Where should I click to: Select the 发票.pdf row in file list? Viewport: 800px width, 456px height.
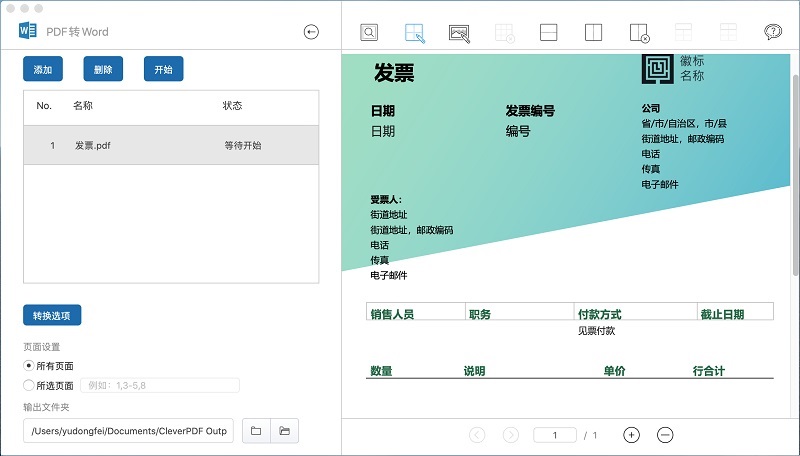coord(171,145)
